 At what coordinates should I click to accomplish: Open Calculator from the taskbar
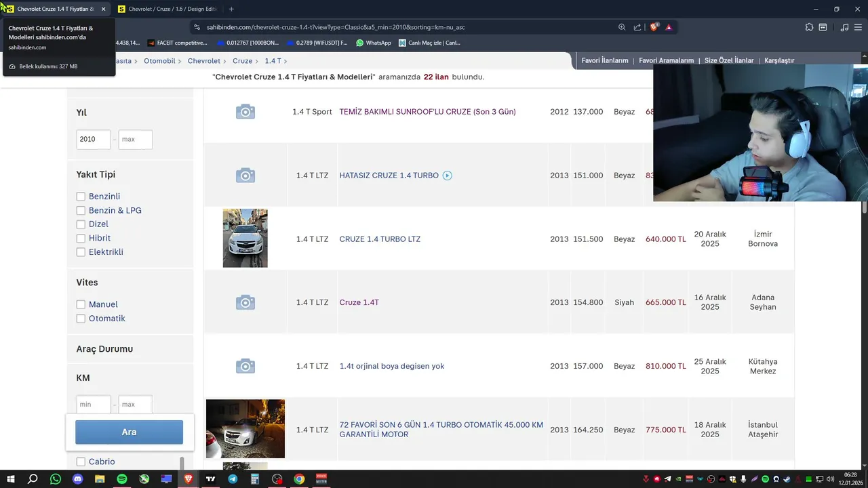pyautogui.click(x=255, y=479)
